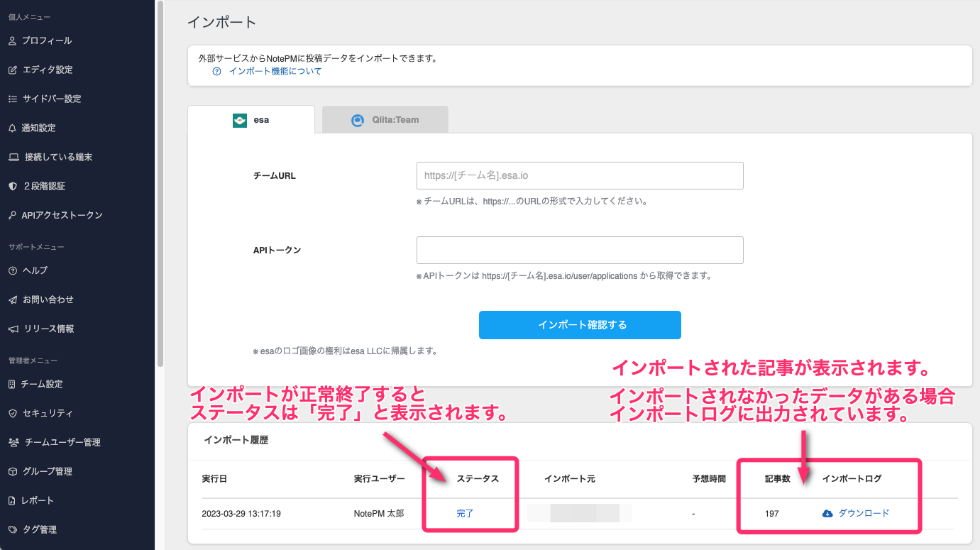The height and width of the screenshot is (550, 980).
Task: Click the インポート元 column header
Action: click(x=569, y=479)
